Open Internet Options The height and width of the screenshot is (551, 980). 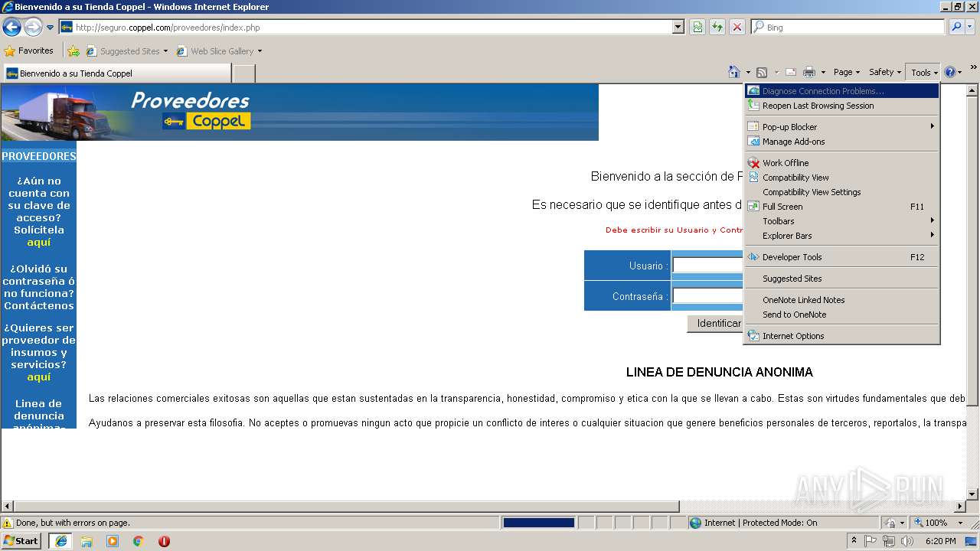pyautogui.click(x=841, y=336)
